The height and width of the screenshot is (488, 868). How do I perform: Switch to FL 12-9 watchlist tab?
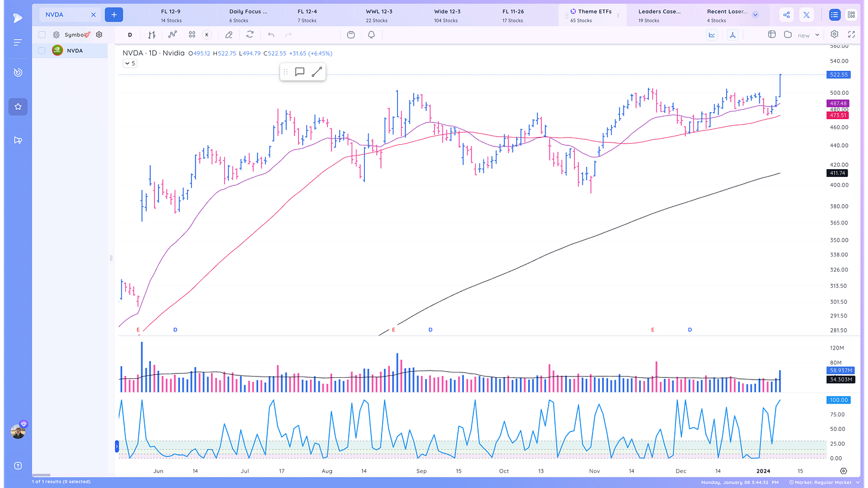(x=185, y=15)
